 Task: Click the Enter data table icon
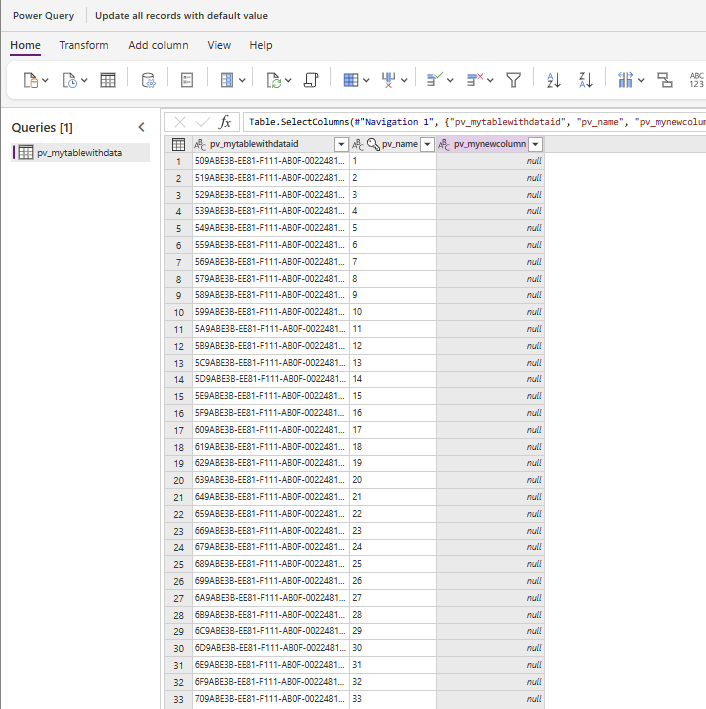coord(108,80)
